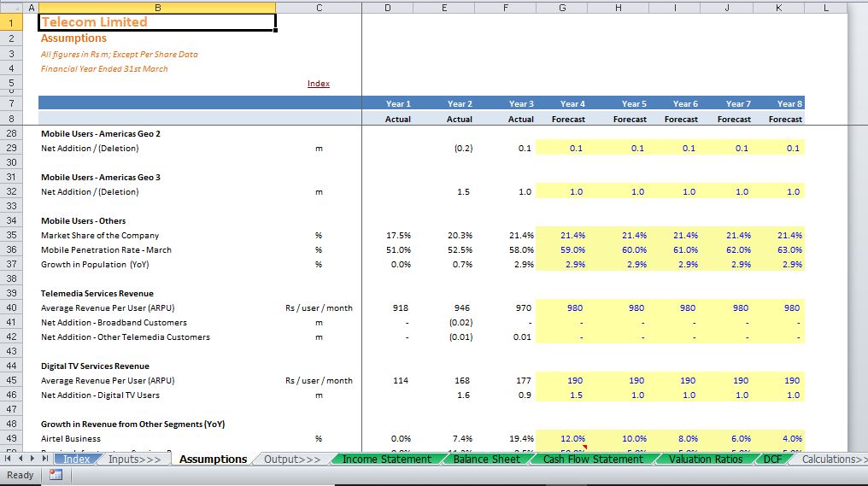Select column C header

point(319,8)
